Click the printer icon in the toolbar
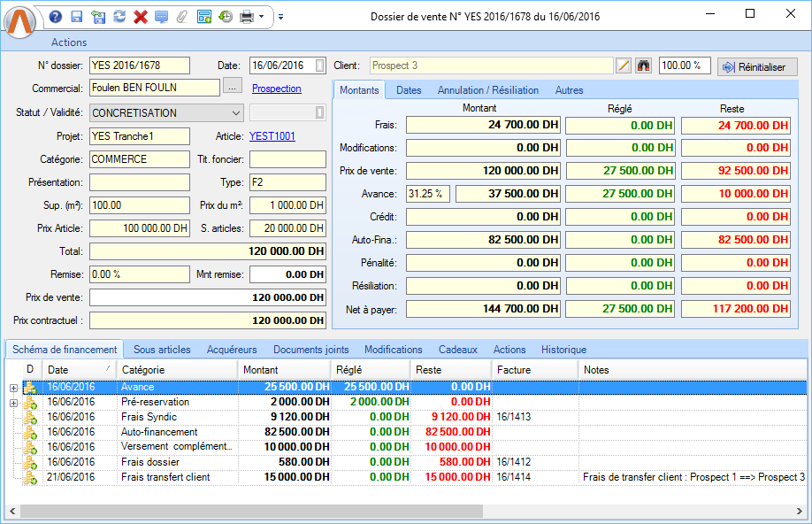Viewport: 812px width, 524px height. pos(247,17)
